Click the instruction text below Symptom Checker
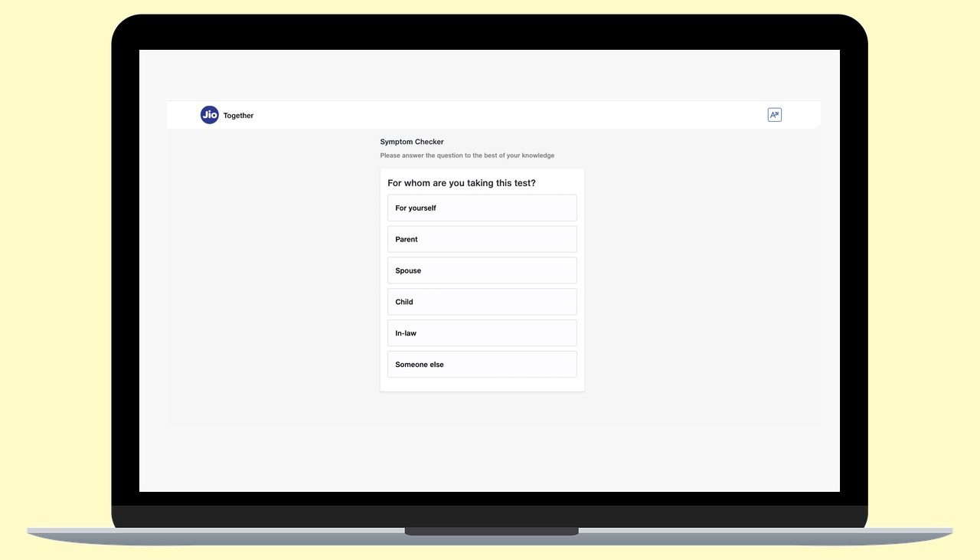This screenshot has width=980, height=560. 467,155
